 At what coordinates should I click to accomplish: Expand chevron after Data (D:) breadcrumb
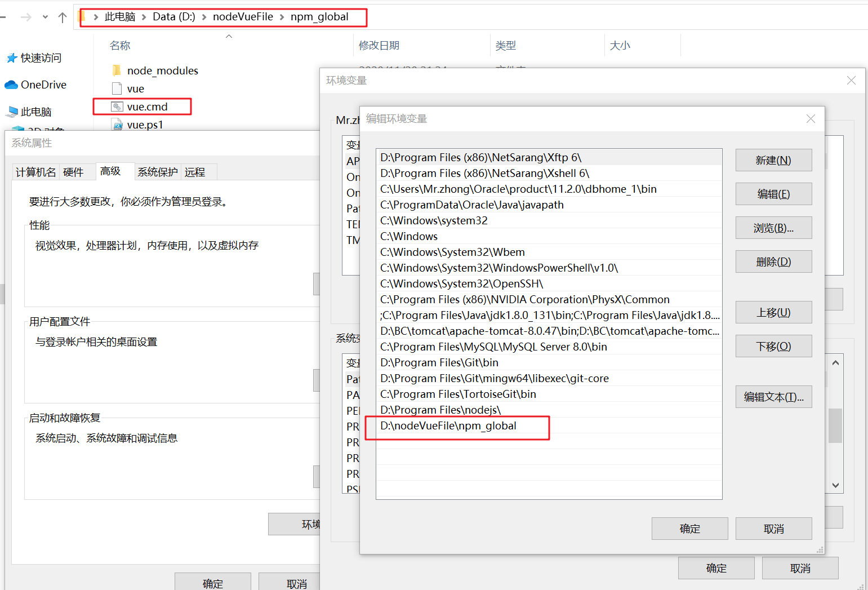click(x=204, y=17)
